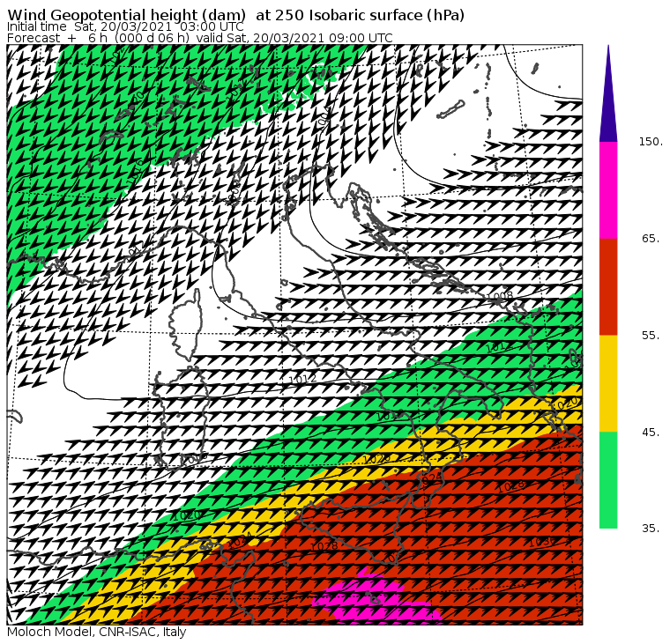This screenshot has width=670, height=644.
Task: Click the '1008' contour label over the Adriatic
Action: pos(500,295)
